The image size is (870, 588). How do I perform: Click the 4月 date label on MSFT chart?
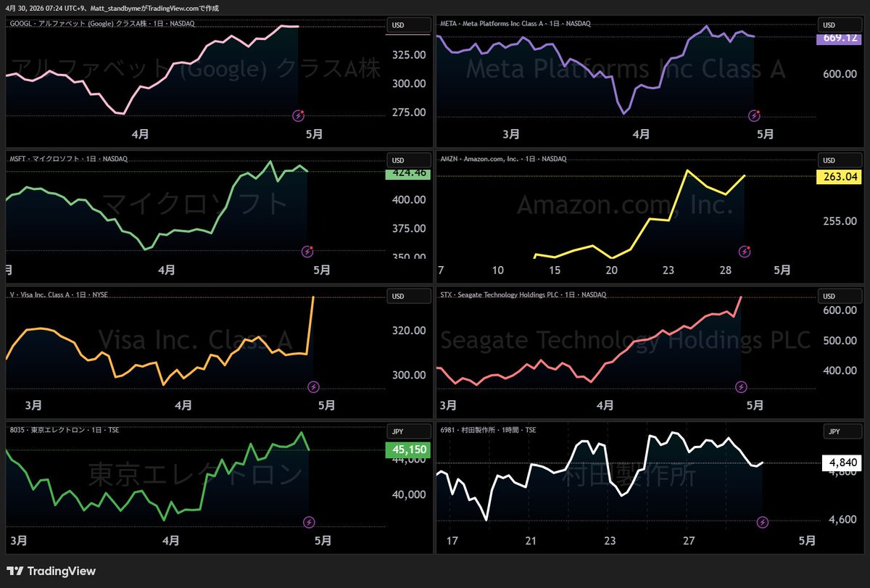tap(167, 270)
